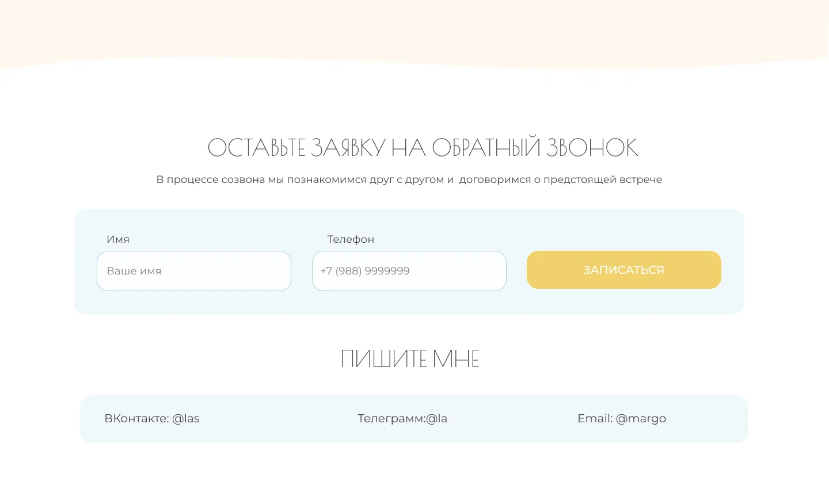829x504 pixels.
Task: Click the word "ПИШИТЕ" in the lower heading
Action: (383, 359)
